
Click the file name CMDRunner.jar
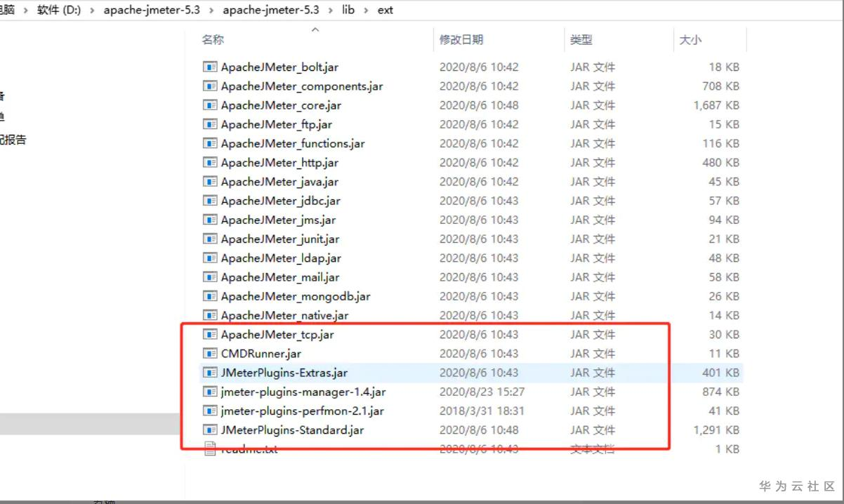pos(261,353)
